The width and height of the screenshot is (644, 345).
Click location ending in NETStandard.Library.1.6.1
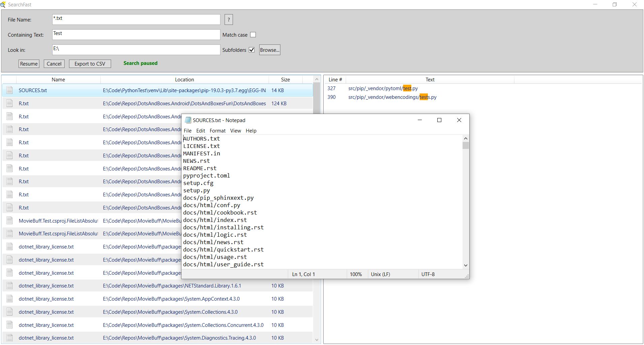tap(172, 286)
